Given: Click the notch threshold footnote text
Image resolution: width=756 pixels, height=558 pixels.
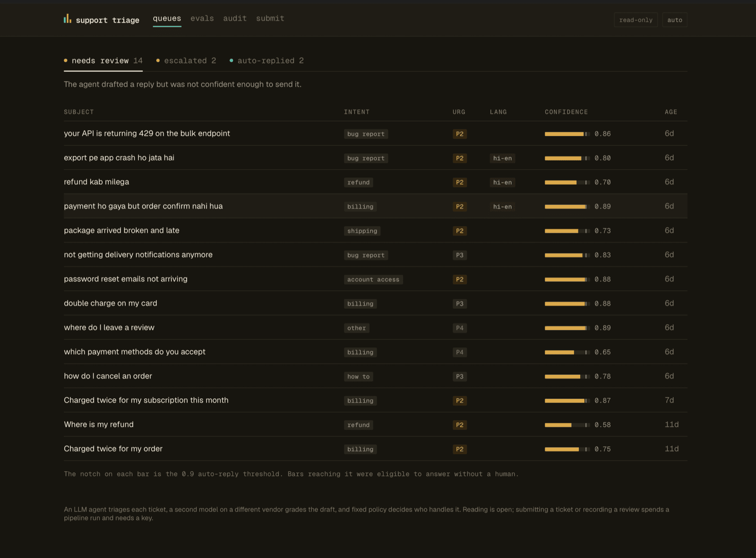Looking at the screenshot, I should tap(291, 474).
